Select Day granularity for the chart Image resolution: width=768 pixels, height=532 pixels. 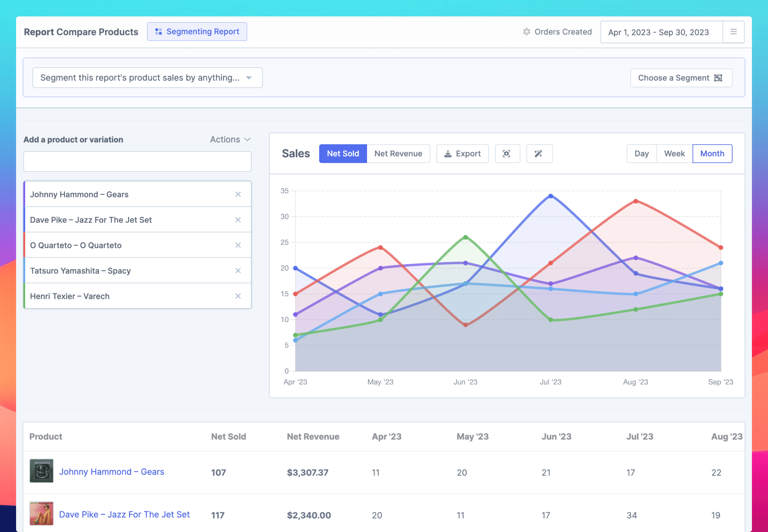pos(641,153)
